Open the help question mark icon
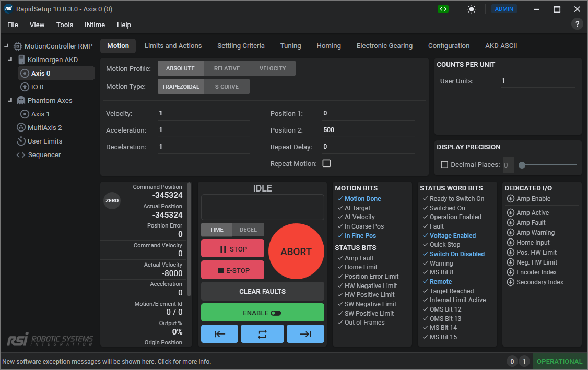Screen dimensions: 588x370 pos(577,24)
